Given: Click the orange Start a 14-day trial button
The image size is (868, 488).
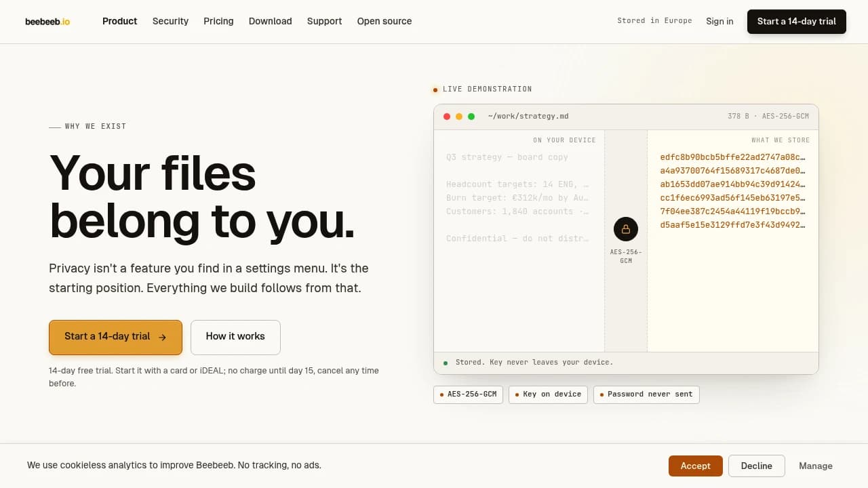Looking at the screenshot, I should (x=115, y=337).
